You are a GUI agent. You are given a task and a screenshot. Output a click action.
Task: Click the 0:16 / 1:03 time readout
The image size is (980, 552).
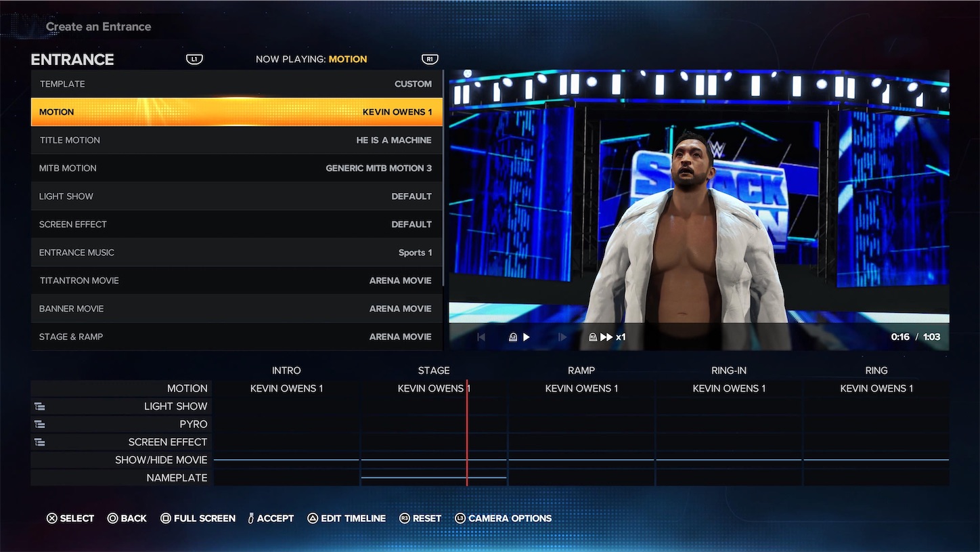pyautogui.click(x=916, y=337)
